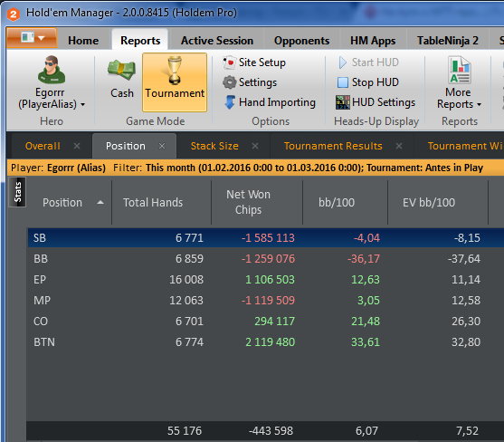Sort by Total Hands column
This screenshot has width=504, height=442.
pos(153,203)
